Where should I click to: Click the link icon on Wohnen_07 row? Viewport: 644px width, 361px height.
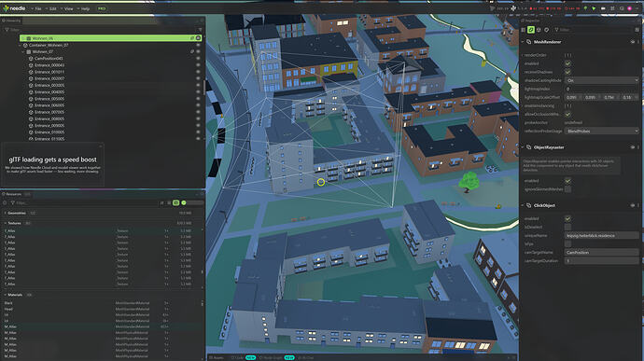pyautogui.click(x=192, y=51)
